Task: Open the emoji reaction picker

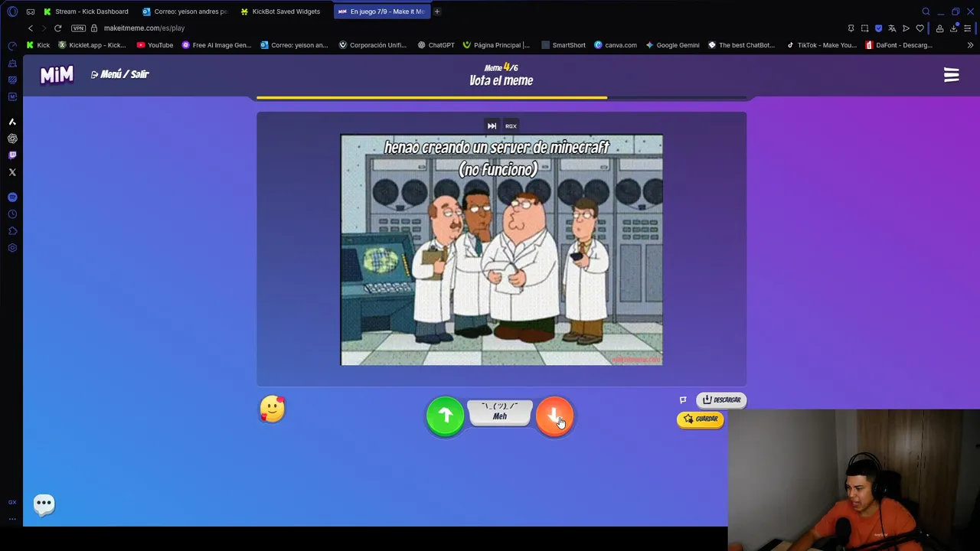Action: 272,409
